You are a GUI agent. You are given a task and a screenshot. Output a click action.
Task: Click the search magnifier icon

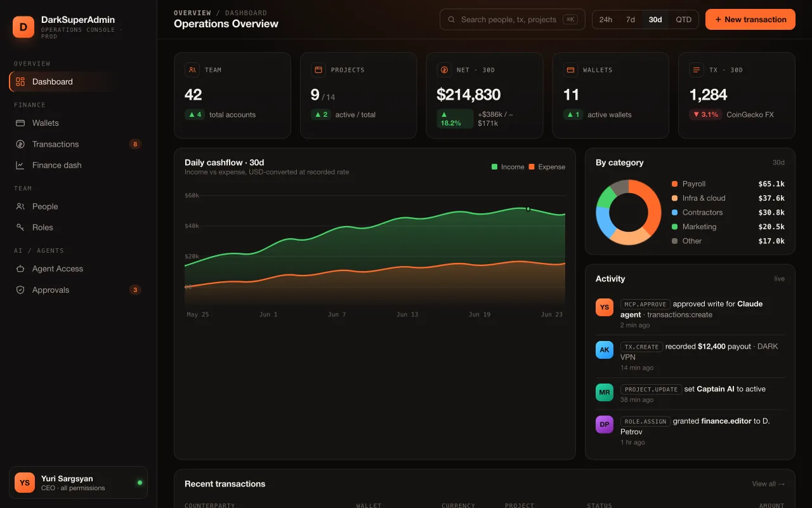(x=452, y=20)
